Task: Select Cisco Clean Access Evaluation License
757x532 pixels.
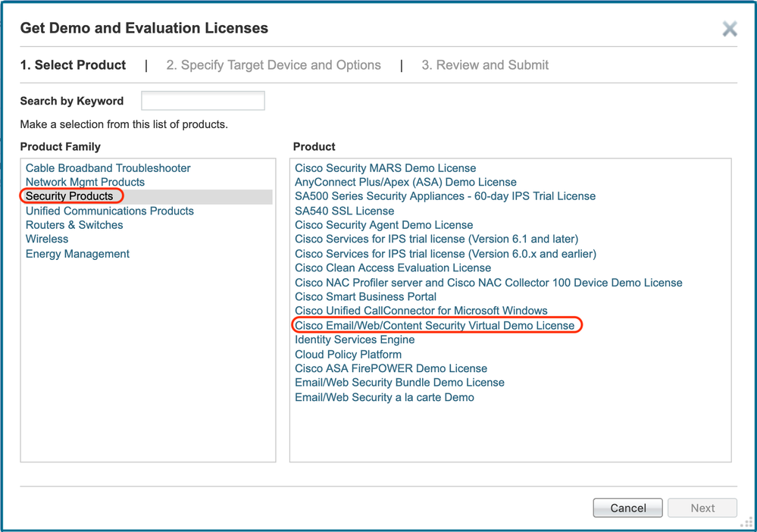Action: pyautogui.click(x=393, y=268)
